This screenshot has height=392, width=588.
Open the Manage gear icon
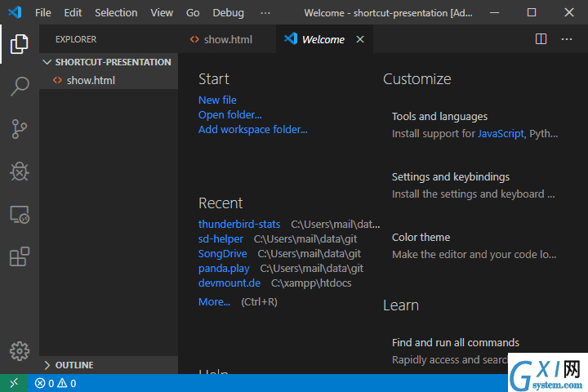pos(19,351)
